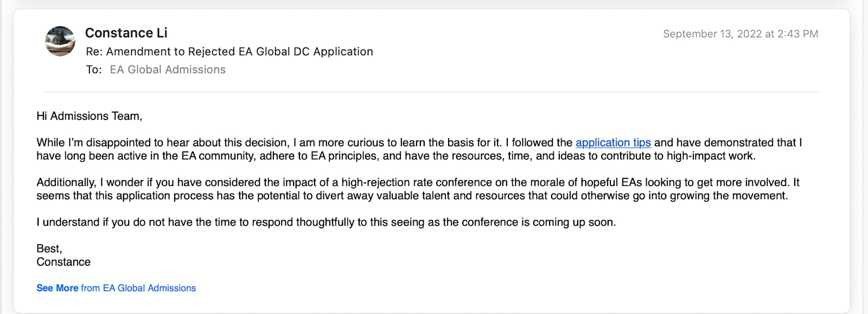
Task: Click the "Constance" signature at the bottom
Action: pyautogui.click(x=63, y=262)
